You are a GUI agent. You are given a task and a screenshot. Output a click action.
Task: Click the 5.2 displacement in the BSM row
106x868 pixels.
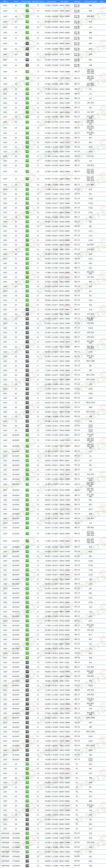click(x=38, y=801)
